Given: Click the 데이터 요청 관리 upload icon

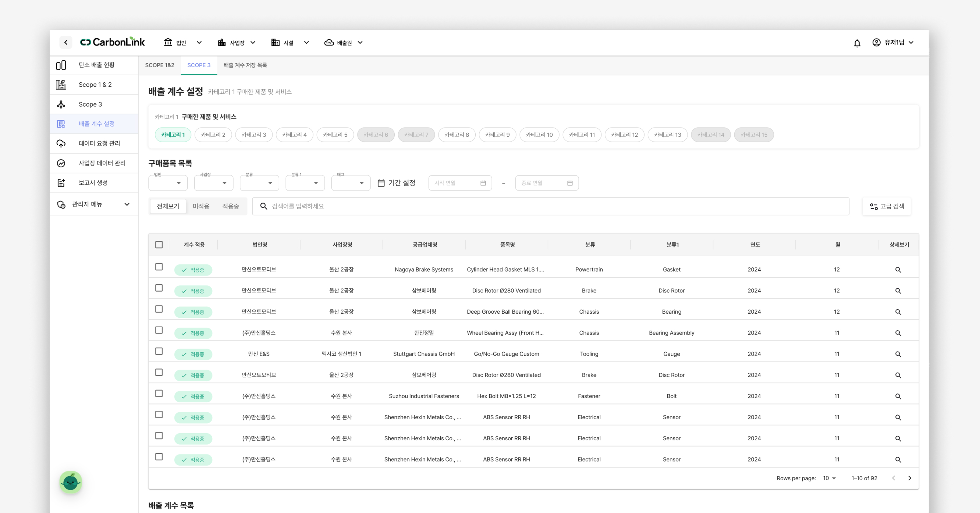Looking at the screenshot, I should pos(61,143).
